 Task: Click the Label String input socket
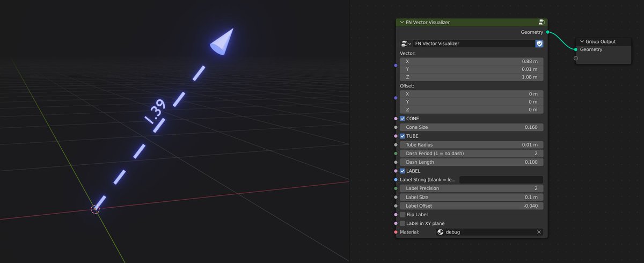point(396,180)
